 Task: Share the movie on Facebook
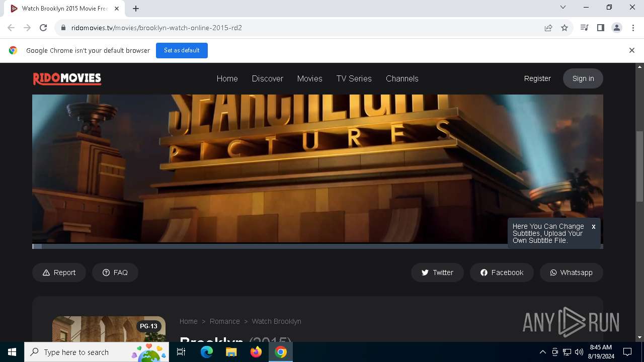[501, 273]
